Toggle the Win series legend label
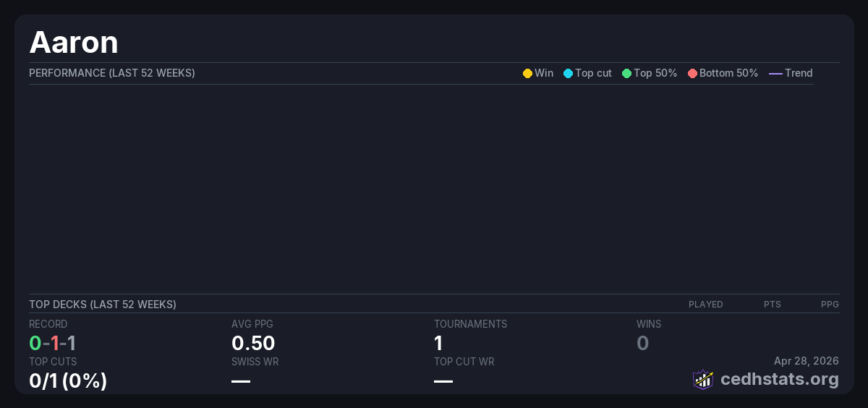 (x=544, y=73)
